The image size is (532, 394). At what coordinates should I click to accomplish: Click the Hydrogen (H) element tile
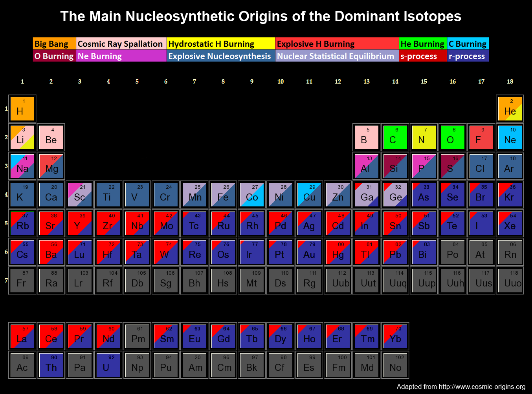pyautogui.click(x=22, y=109)
